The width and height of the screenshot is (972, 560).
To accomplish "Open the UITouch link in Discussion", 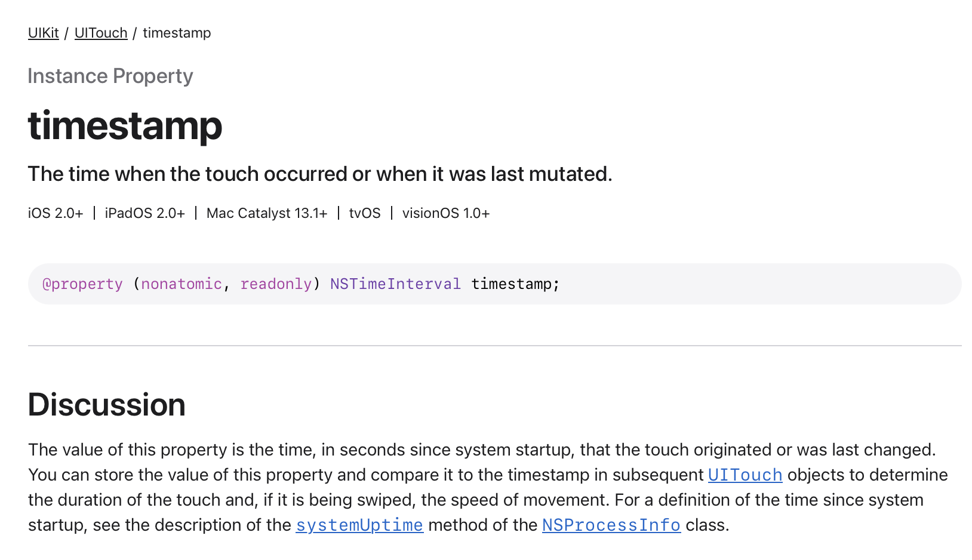I will (x=745, y=475).
